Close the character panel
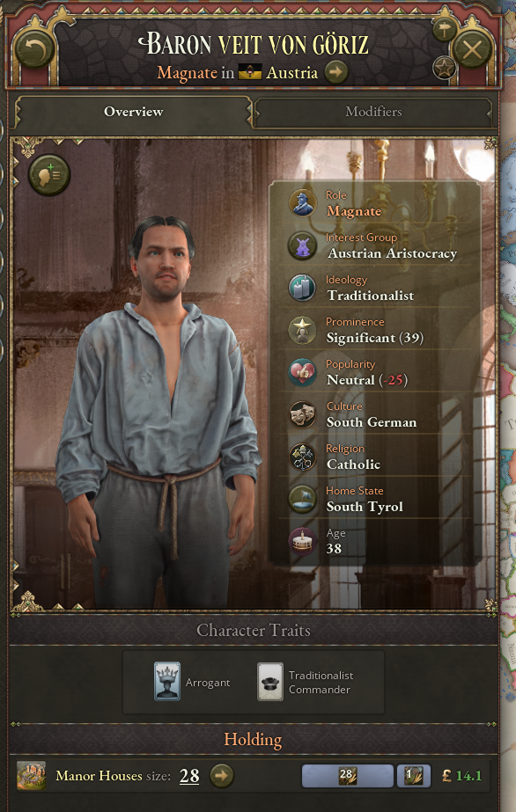516x812 pixels. [472, 50]
